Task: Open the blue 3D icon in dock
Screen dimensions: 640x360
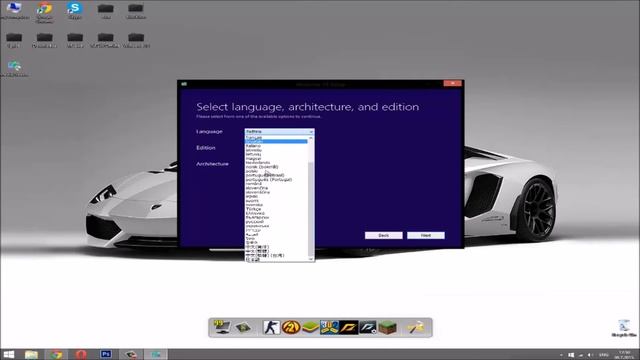Action: pos(329,327)
